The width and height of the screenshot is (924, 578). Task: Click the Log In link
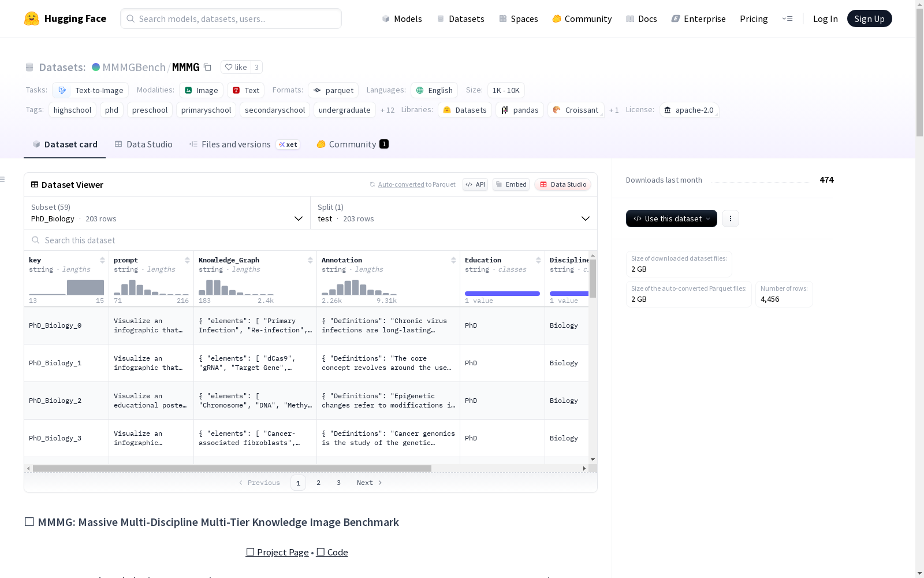tap(825, 18)
